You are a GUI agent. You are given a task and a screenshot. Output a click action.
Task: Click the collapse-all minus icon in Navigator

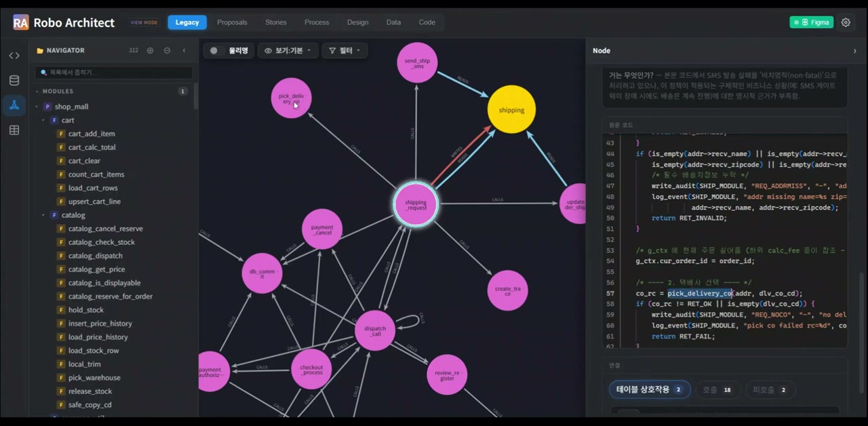167,50
